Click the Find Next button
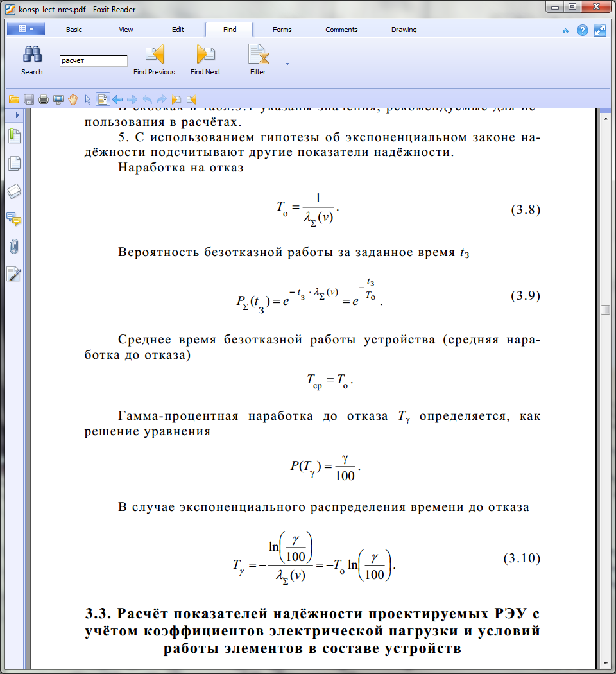616x674 pixels. point(205,60)
